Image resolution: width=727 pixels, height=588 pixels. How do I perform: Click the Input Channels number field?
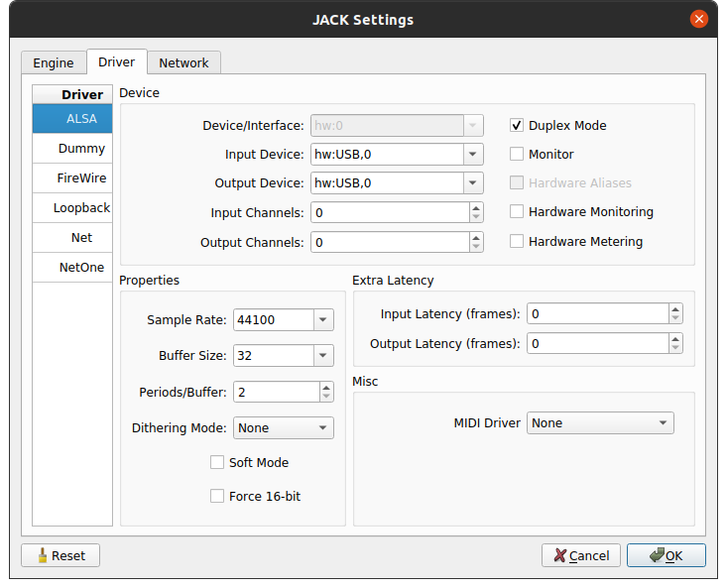(x=390, y=212)
